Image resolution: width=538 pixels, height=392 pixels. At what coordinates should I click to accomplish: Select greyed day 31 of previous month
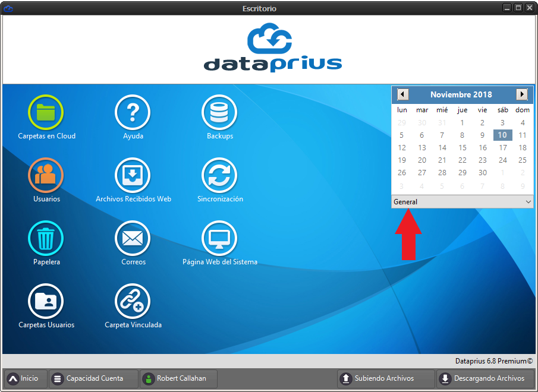(442, 122)
